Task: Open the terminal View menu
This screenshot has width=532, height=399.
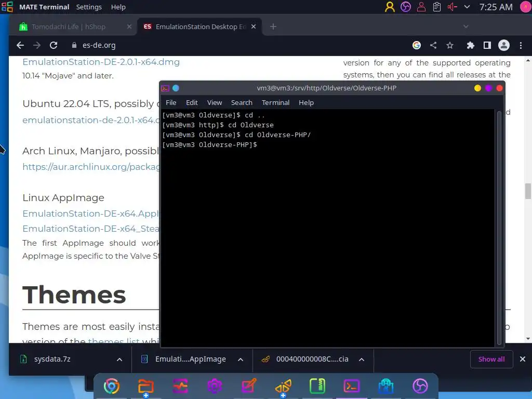Action: (x=215, y=102)
